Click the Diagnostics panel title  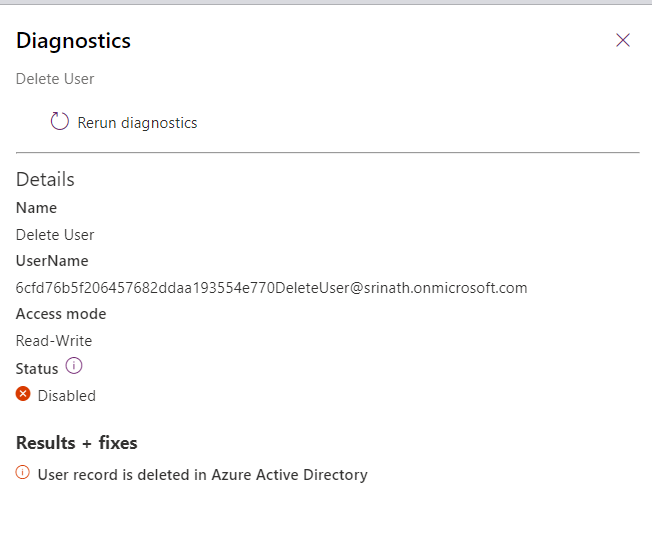(73, 41)
